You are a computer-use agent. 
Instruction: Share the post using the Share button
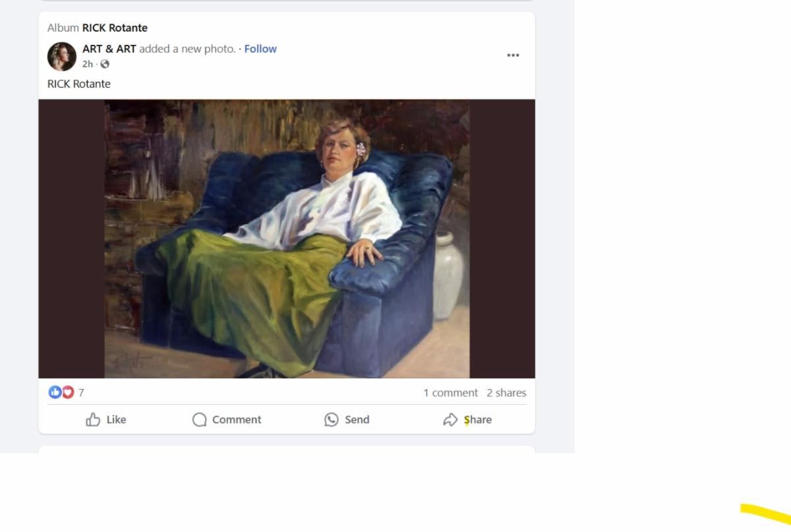click(x=467, y=420)
